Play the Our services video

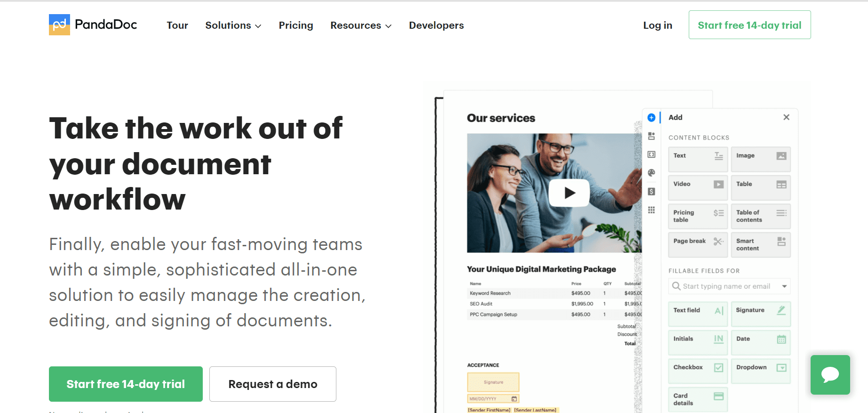(x=570, y=193)
